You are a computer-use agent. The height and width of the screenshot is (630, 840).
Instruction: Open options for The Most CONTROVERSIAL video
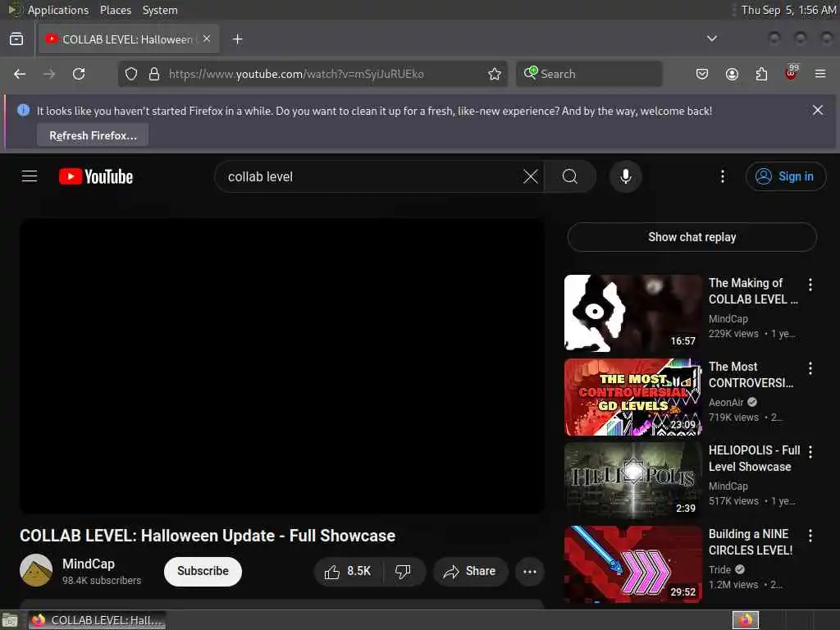pos(810,368)
